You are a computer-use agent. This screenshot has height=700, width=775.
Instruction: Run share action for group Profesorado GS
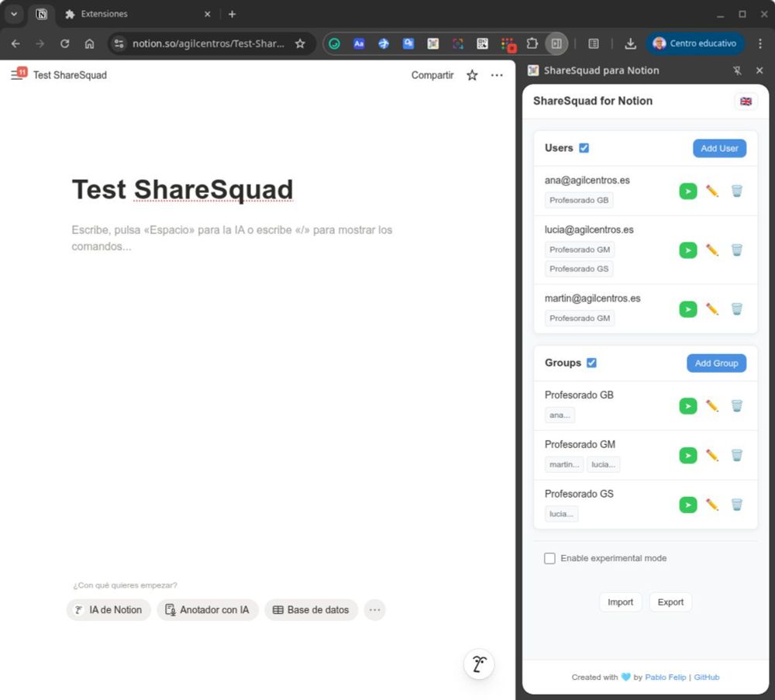pyautogui.click(x=688, y=505)
